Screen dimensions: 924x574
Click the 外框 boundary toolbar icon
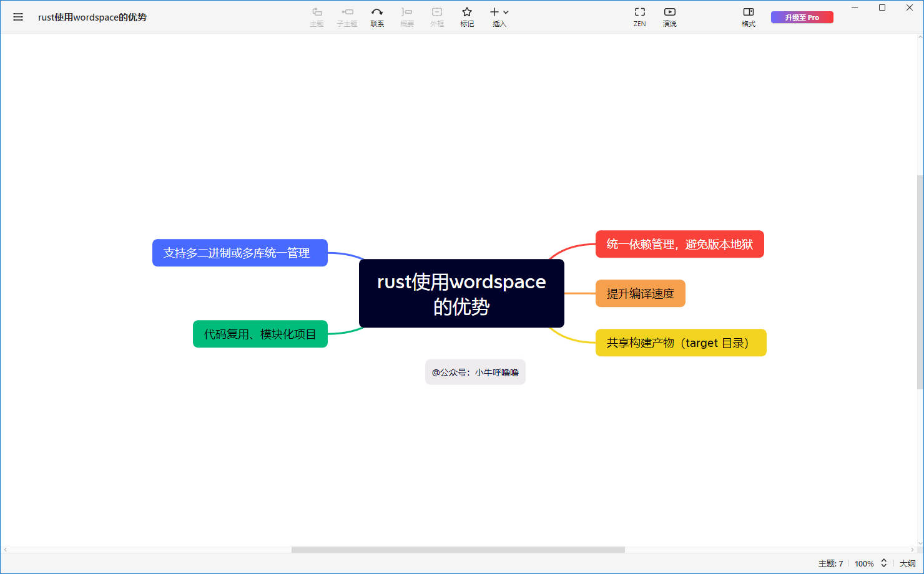coord(437,17)
